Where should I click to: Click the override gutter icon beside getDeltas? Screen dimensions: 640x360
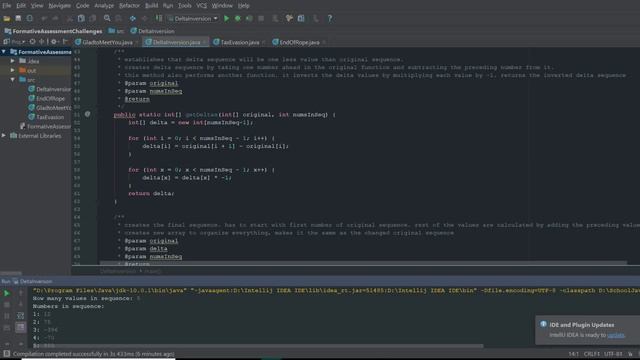(87, 114)
